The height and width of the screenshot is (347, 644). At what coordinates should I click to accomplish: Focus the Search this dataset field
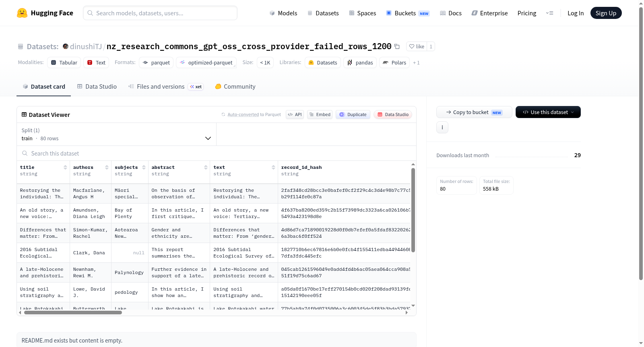click(217, 153)
